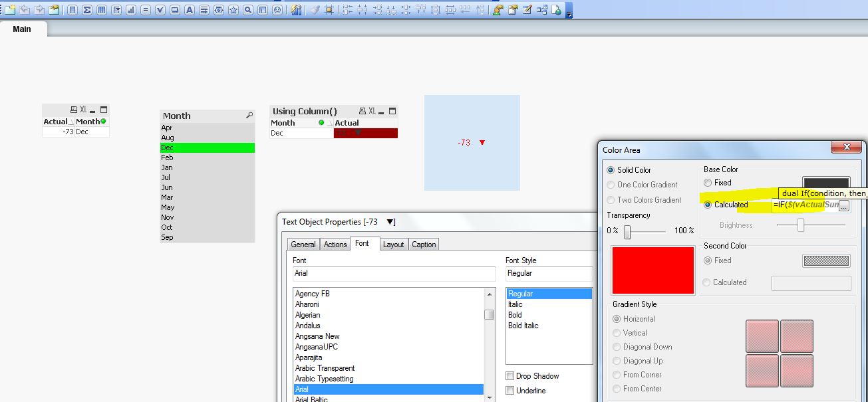Click the Font Style input field

549,273
